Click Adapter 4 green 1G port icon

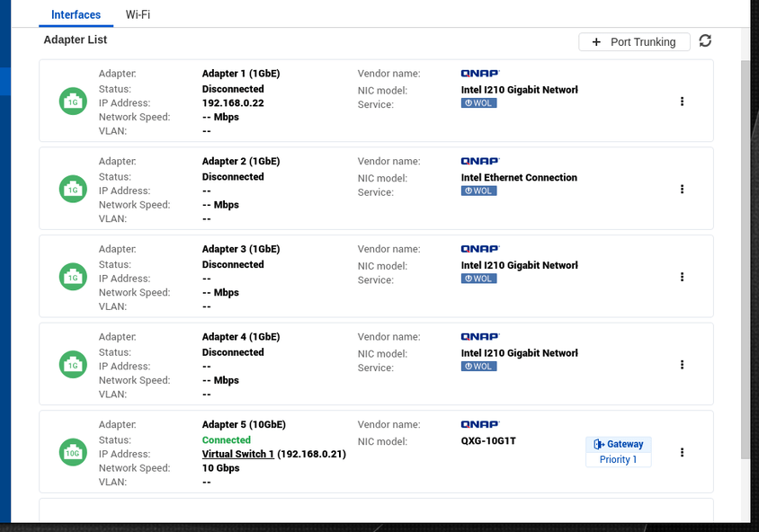click(73, 365)
